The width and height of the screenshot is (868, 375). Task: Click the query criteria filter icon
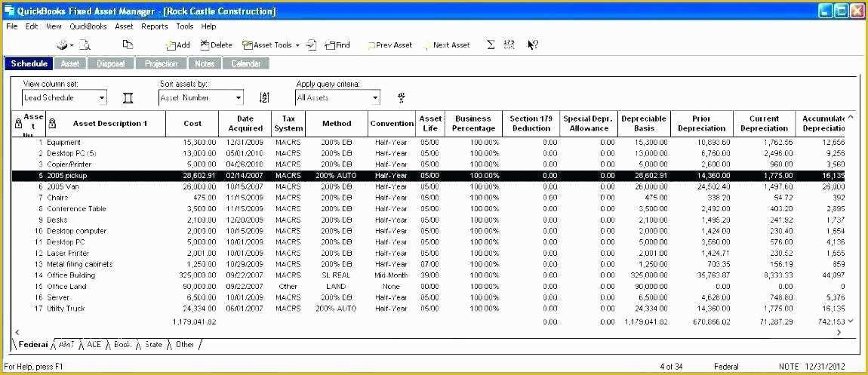(402, 98)
